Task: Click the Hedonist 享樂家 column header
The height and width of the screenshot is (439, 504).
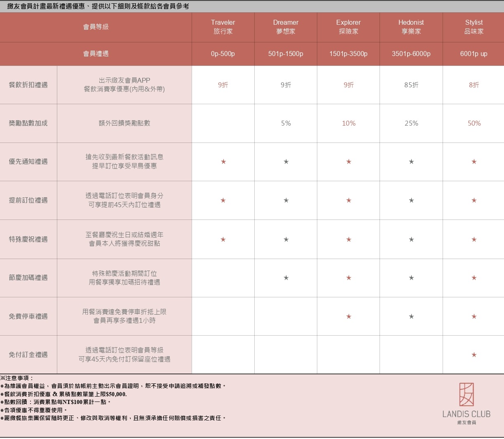Action: point(411,27)
